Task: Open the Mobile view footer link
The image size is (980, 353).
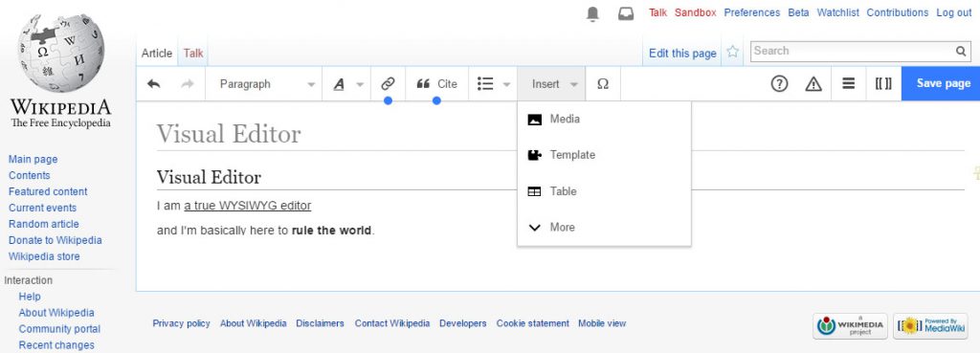Action: (x=602, y=323)
